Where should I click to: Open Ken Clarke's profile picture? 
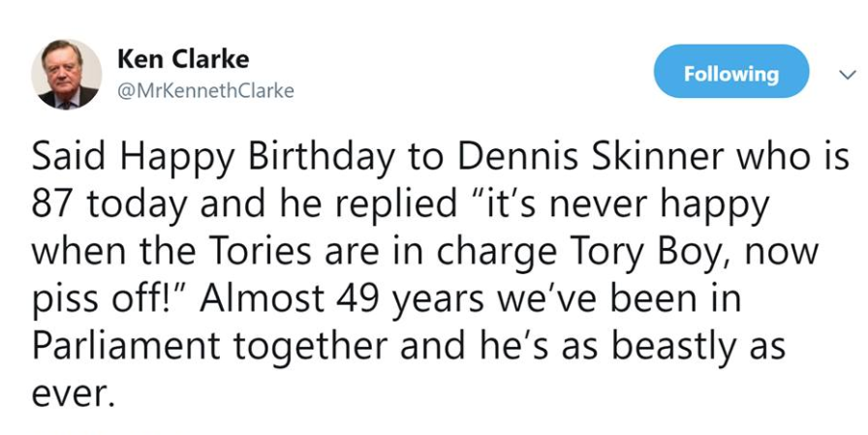(67, 75)
